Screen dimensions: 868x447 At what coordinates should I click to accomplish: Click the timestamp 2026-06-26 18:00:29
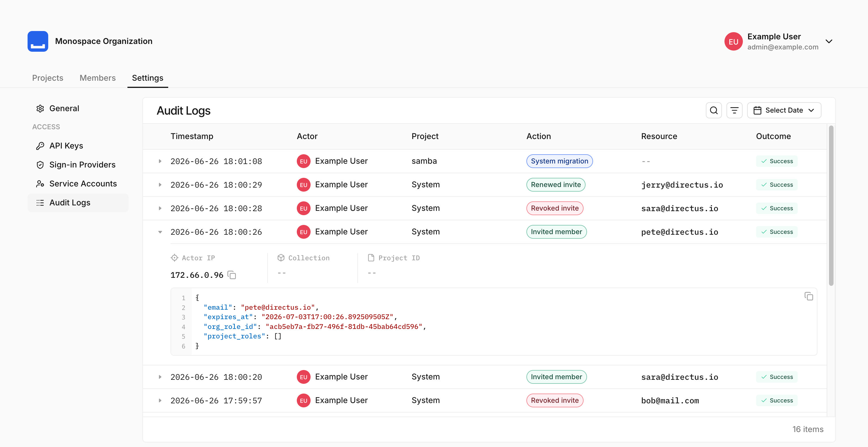pyautogui.click(x=216, y=185)
